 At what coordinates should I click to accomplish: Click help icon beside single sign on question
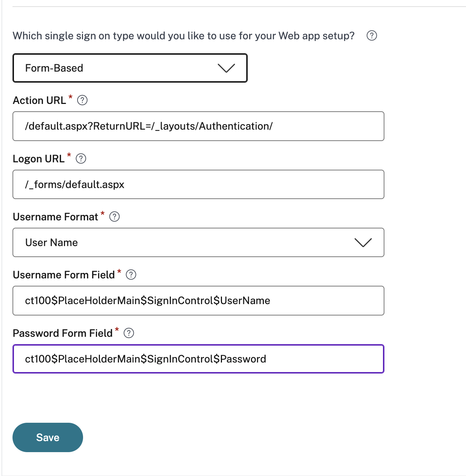[x=372, y=36]
